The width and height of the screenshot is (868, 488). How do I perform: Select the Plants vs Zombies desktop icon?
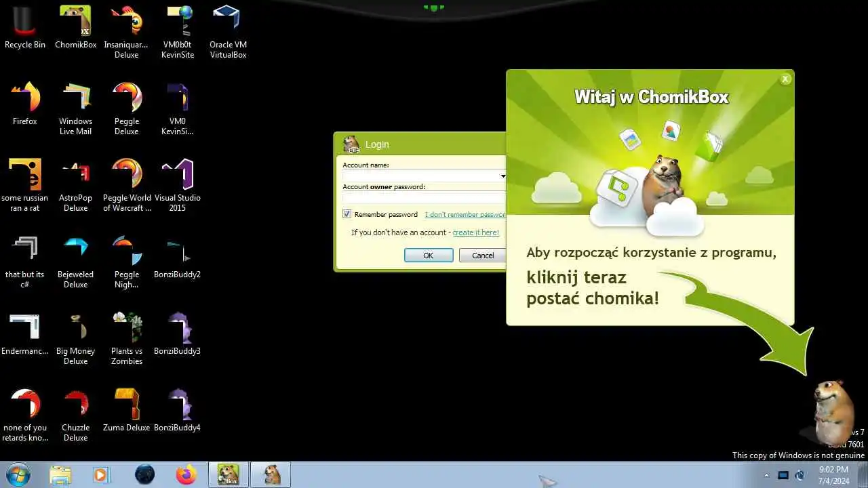(x=126, y=339)
